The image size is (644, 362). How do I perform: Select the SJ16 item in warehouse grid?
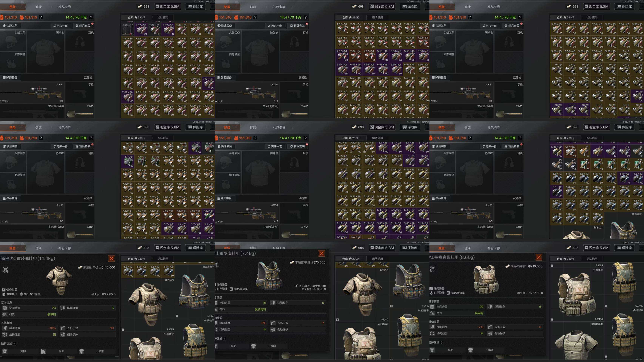pyautogui.click(x=128, y=29)
